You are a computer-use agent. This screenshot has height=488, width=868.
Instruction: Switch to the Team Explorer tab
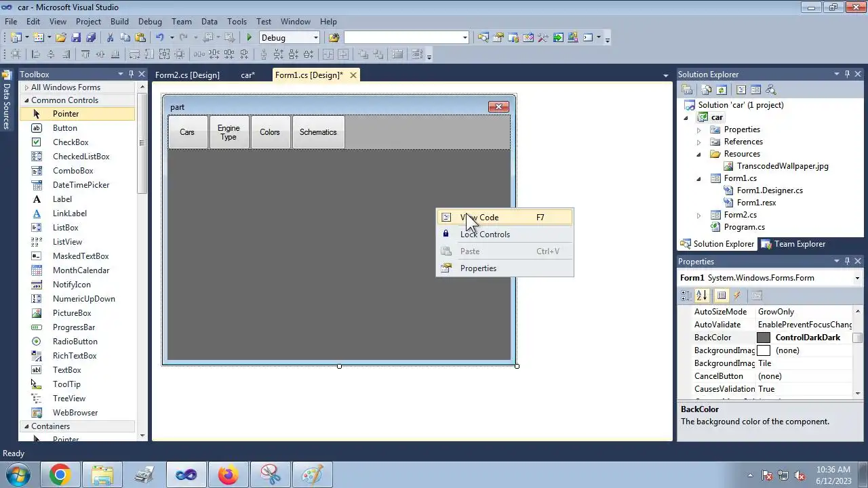793,244
